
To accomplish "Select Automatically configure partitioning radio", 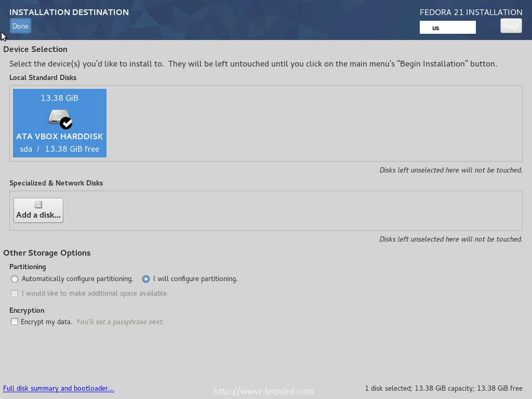I will tap(14, 279).
